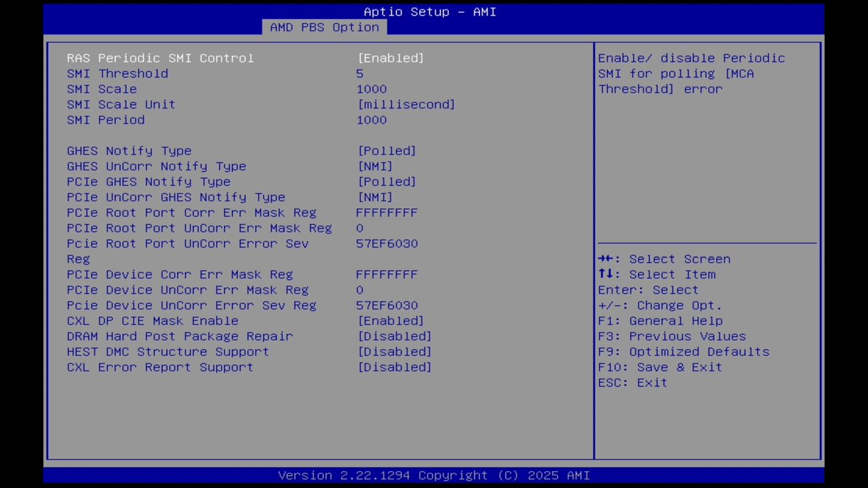Modify the SMI Scale value of 1000
The width and height of the screenshot is (868, 488).
click(371, 89)
